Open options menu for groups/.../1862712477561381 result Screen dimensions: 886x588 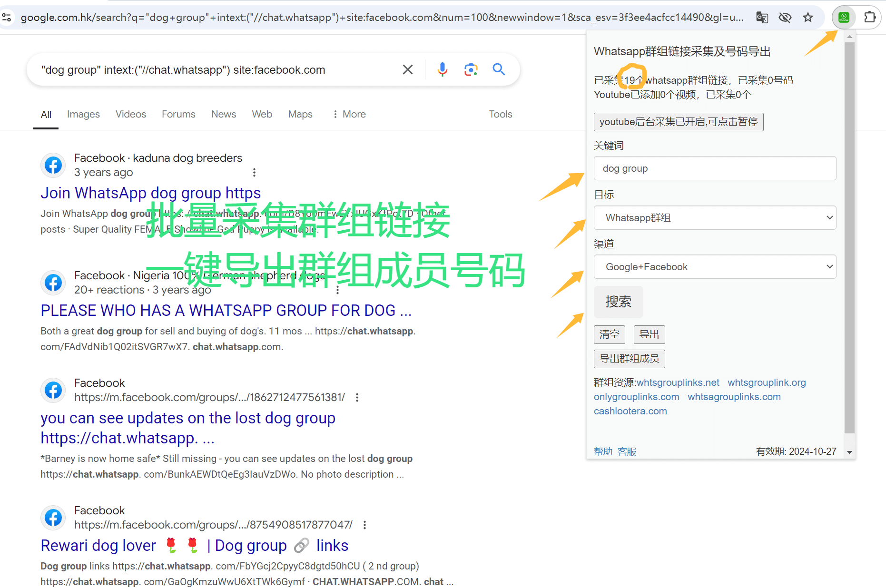tap(357, 397)
